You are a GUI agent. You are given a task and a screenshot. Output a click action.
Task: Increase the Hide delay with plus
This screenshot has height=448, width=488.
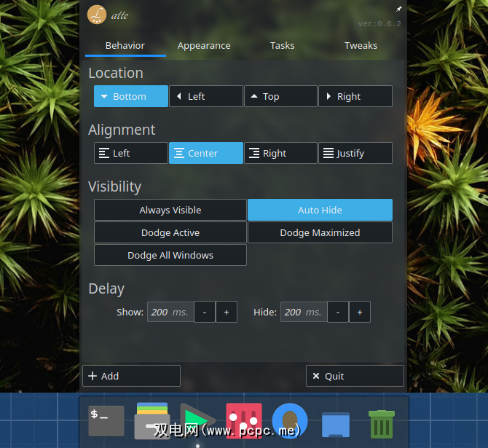click(x=360, y=312)
